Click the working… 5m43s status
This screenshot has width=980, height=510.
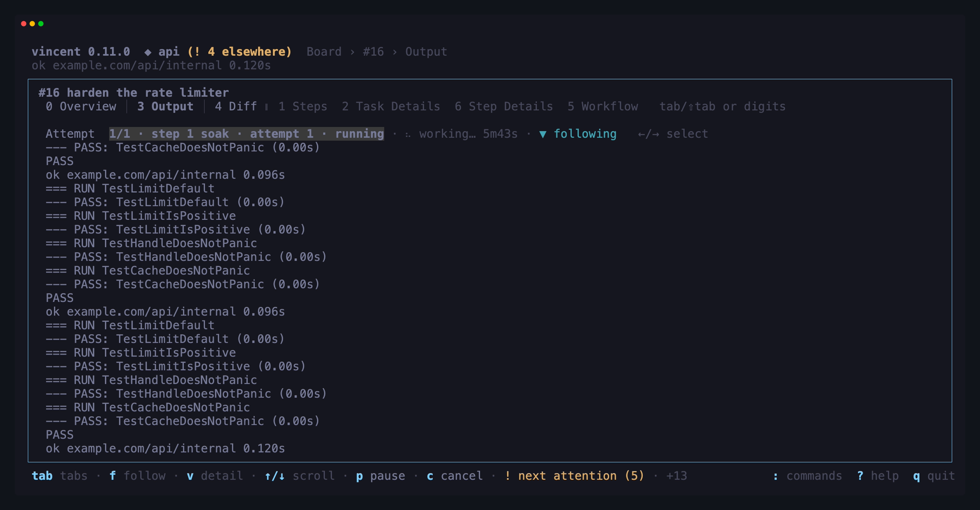tap(468, 134)
